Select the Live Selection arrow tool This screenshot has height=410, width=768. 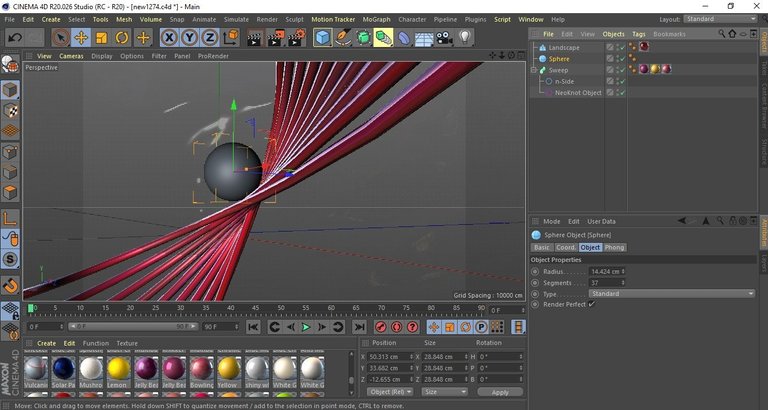click(x=60, y=38)
